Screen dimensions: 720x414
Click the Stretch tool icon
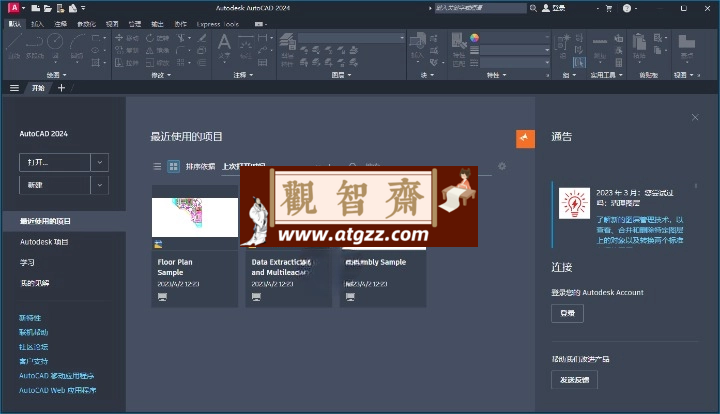click(x=119, y=62)
